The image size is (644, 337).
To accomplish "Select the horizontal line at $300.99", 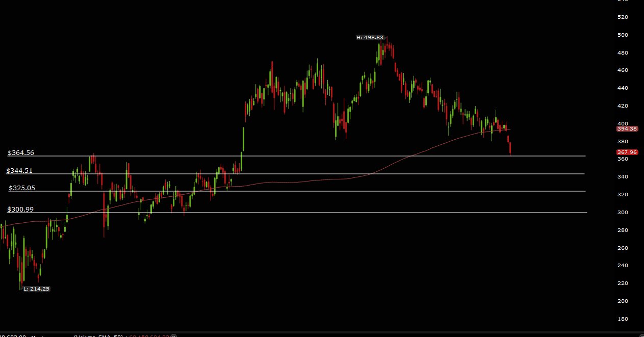I will click(x=297, y=213).
